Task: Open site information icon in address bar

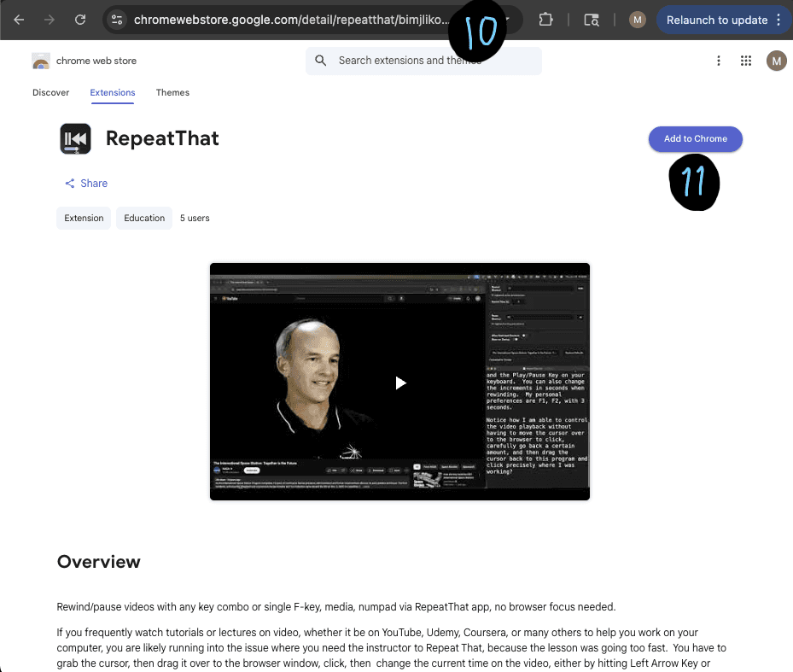Action: click(x=117, y=20)
